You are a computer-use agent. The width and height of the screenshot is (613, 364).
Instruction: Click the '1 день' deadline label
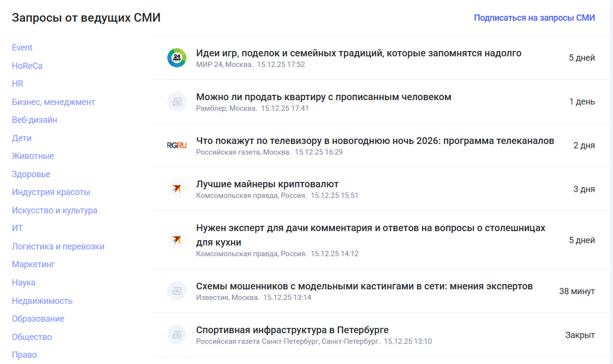point(582,102)
